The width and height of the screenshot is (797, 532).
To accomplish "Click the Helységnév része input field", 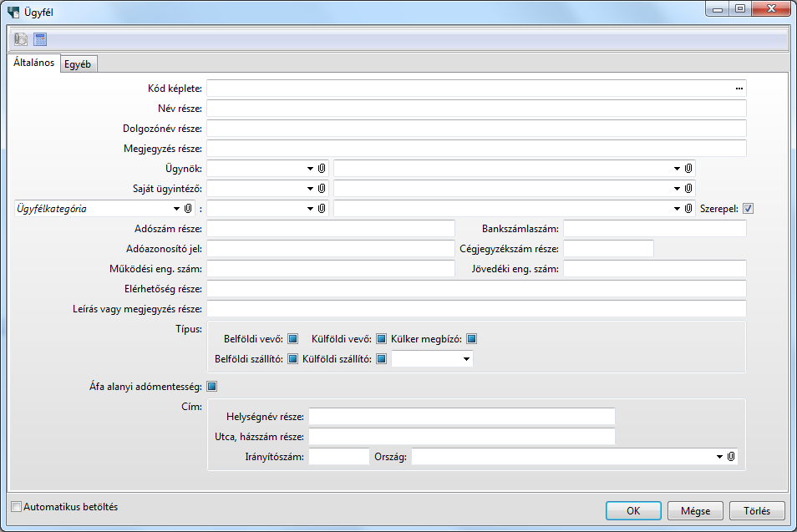I will point(461,416).
